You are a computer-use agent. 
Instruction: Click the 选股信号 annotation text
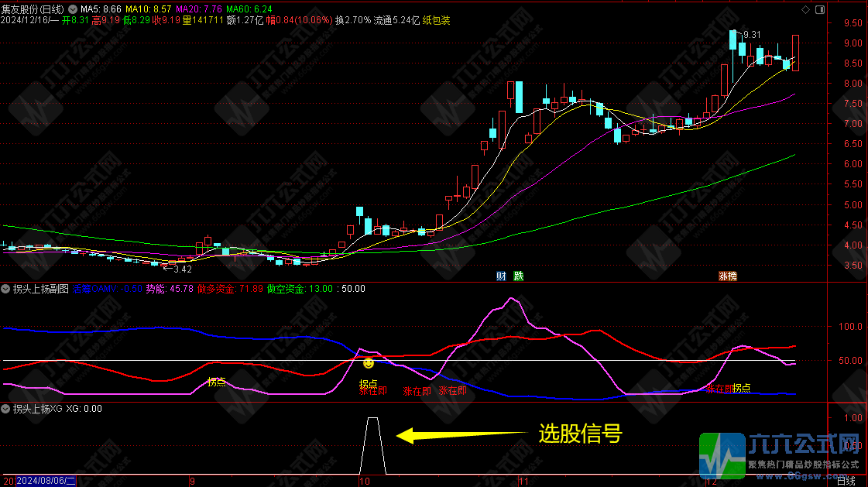pos(579,434)
